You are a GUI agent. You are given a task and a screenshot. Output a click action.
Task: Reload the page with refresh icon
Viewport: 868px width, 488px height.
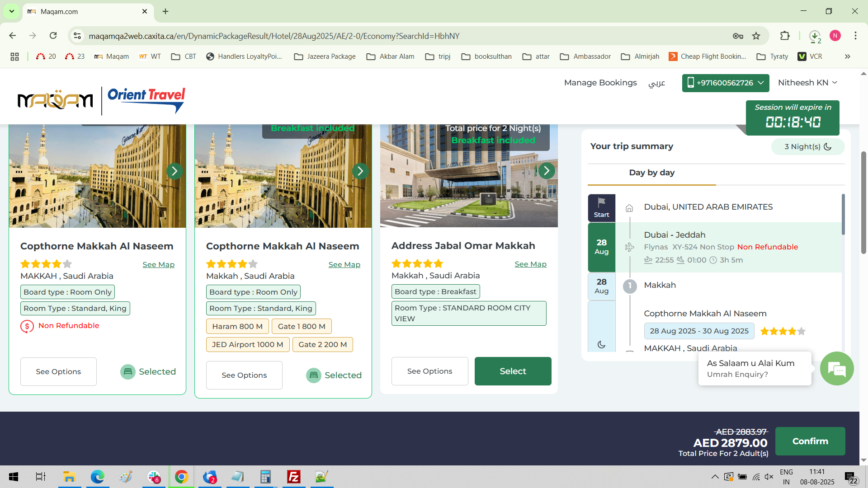tap(53, 36)
